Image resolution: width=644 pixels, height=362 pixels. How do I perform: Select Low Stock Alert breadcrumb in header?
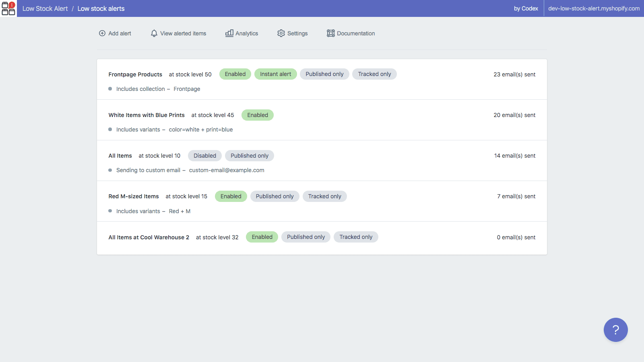[45, 8]
